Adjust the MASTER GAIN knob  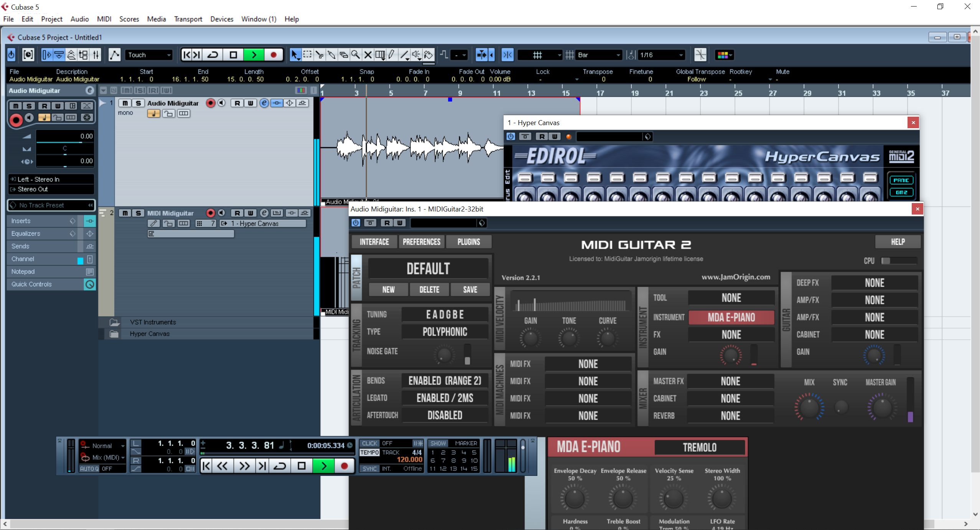[881, 408]
